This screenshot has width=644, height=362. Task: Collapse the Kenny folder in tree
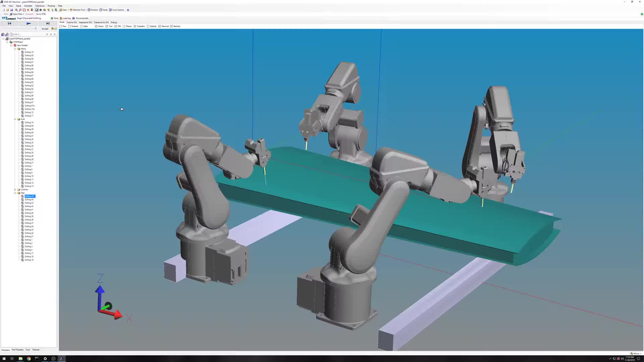15,49
